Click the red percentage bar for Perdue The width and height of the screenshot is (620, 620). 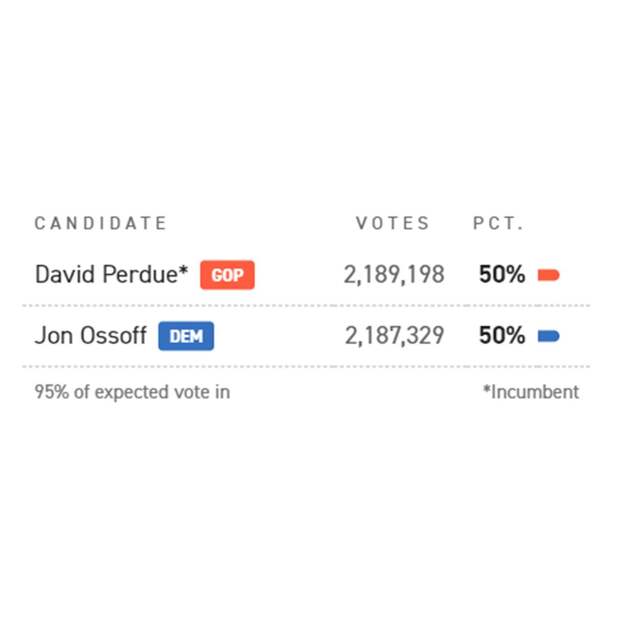point(548,275)
